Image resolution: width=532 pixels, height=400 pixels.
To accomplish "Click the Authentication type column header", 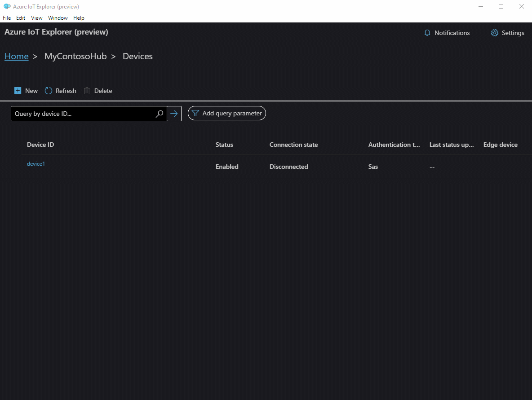I will coord(394,145).
